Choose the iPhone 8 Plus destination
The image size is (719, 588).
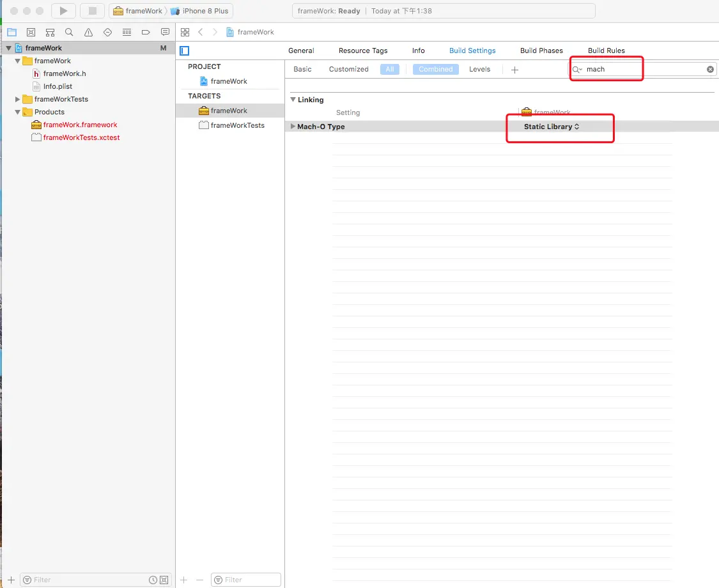(199, 11)
